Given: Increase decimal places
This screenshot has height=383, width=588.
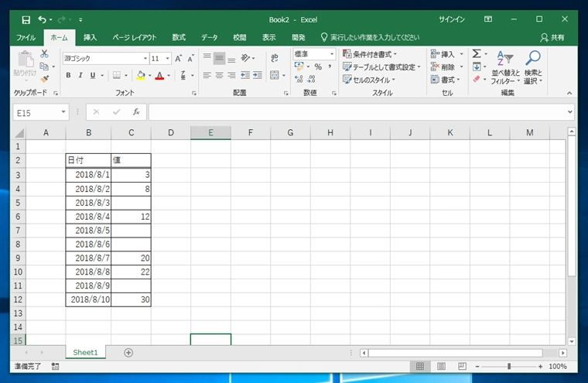Looking at the screenshot, I should [x=299, y=79].
